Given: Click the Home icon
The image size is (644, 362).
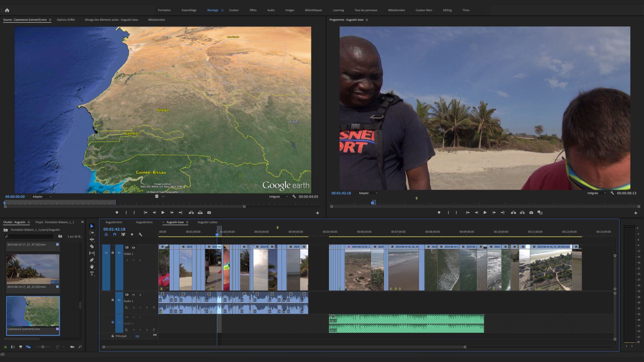Looking at the screenshot, I should (7, 10).
